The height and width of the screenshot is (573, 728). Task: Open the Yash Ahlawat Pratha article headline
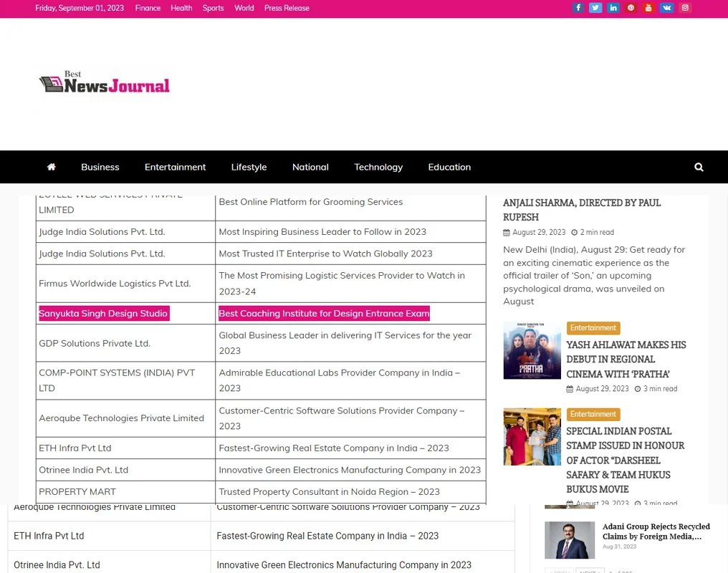pyautogui.click(x=626, y=359)
